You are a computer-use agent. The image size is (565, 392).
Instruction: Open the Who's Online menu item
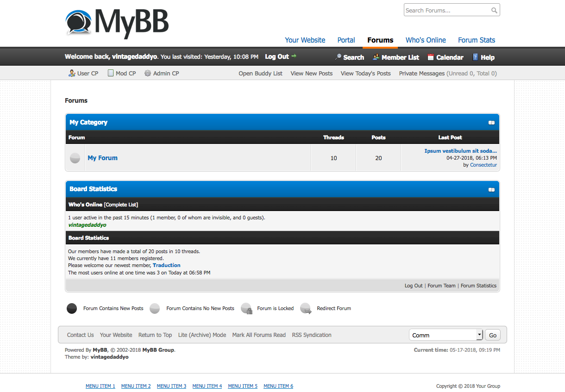(x=426, y=40)
